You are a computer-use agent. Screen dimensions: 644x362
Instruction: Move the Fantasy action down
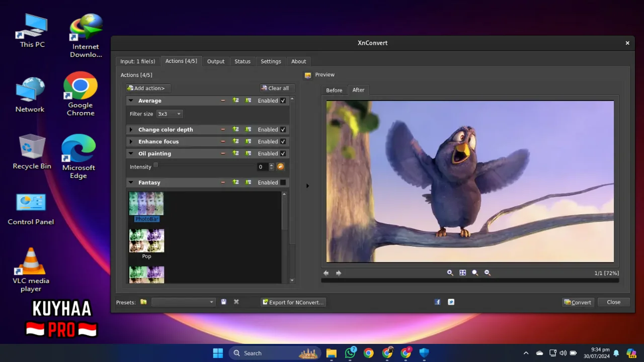248,183
